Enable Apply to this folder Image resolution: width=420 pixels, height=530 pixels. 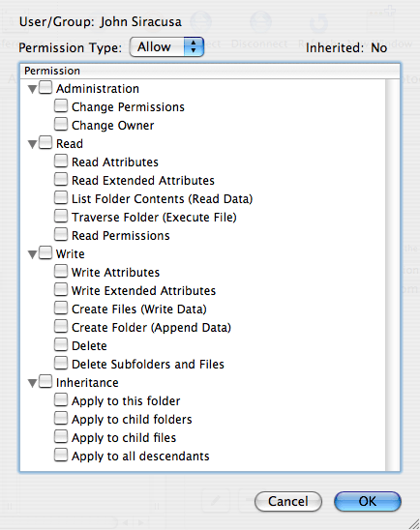[x=61, y=399]
